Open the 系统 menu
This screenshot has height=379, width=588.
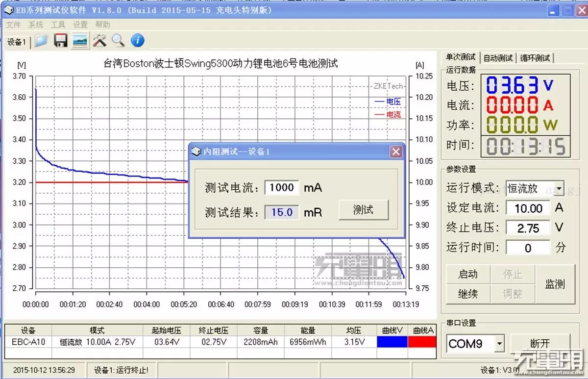(x=36, y=25)
